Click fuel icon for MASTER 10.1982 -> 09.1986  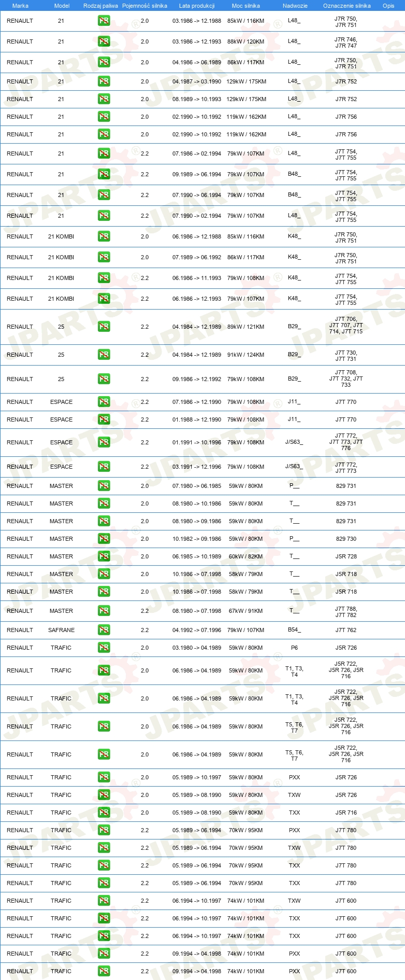[104, 539]
